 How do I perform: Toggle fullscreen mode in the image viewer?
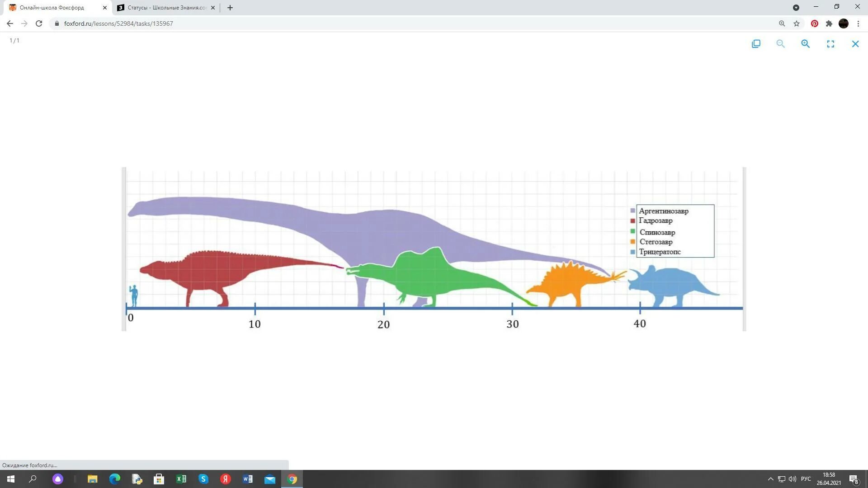point(830,44)
